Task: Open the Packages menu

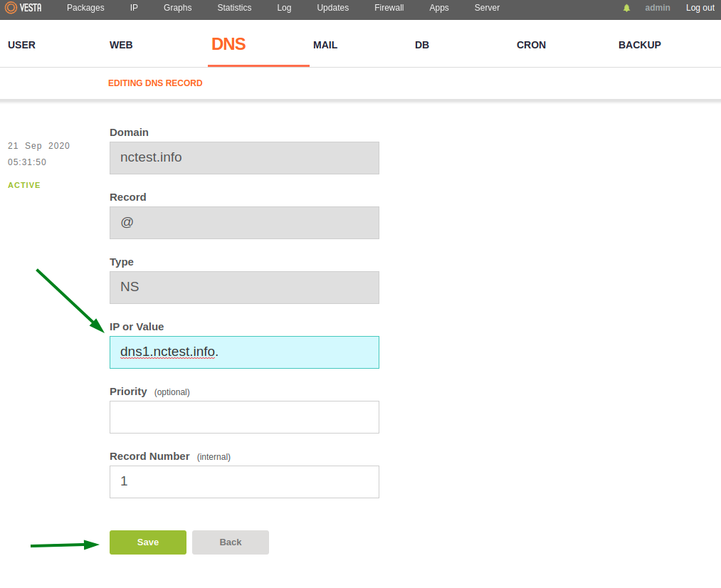Action: (85, 8)
